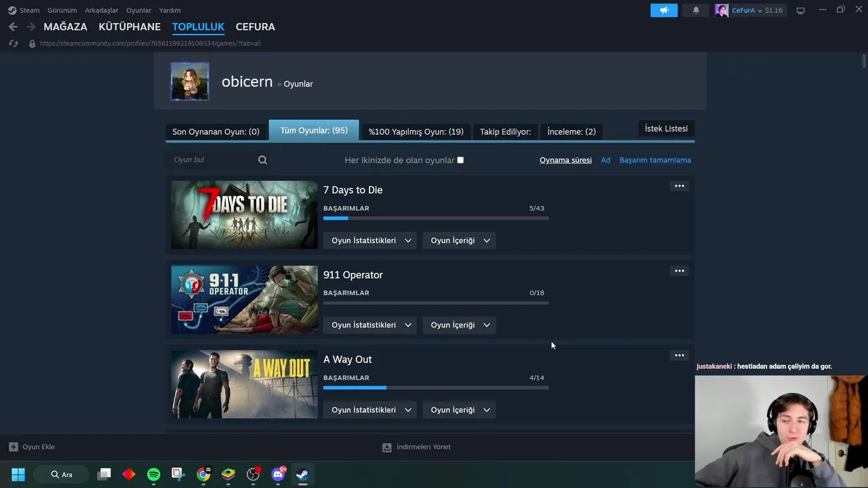
Task: Expand Oyun İçeriği for 911 Operator
Action: pyautogui.click(x=460, y=325)
